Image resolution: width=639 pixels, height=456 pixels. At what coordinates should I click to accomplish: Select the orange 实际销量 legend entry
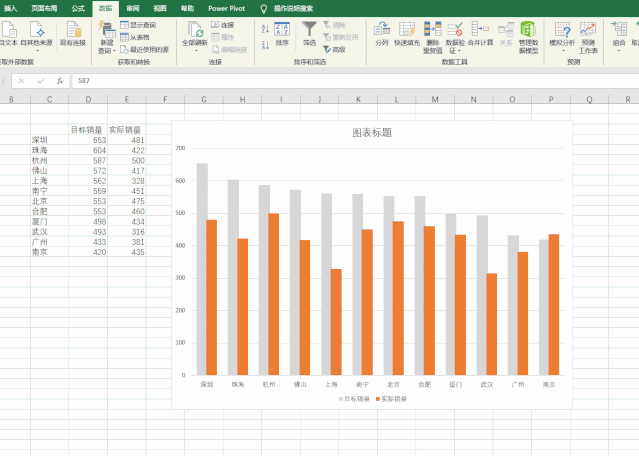tap(391, 398)
